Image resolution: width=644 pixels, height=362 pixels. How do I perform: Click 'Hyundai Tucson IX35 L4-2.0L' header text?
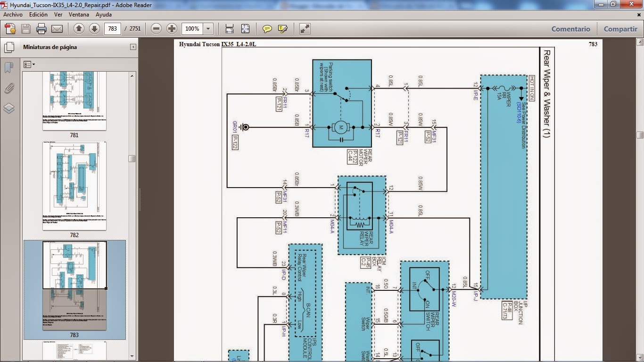(218, 44)
